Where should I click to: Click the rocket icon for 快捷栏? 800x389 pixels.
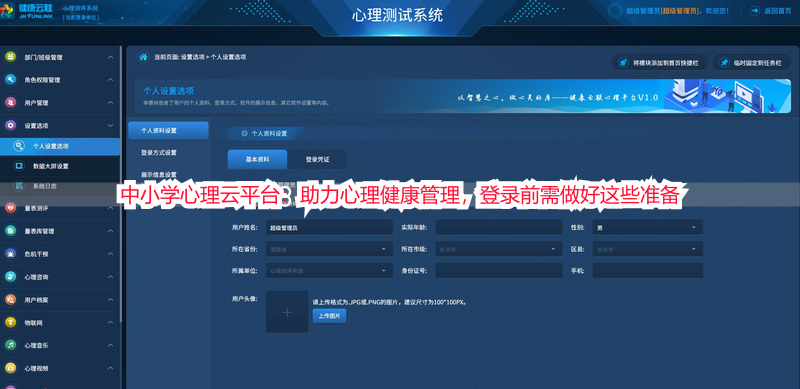pos(623,63)
